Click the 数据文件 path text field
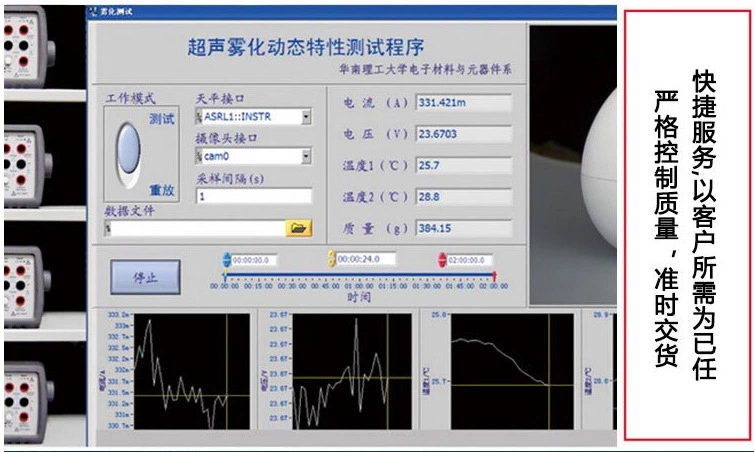 (x=195, y=228)
